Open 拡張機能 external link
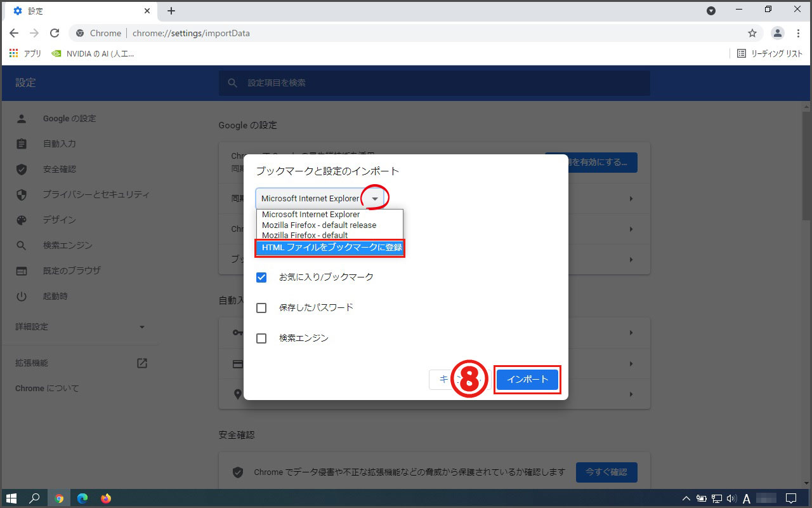The image size is (812, 508). (81, 363)
